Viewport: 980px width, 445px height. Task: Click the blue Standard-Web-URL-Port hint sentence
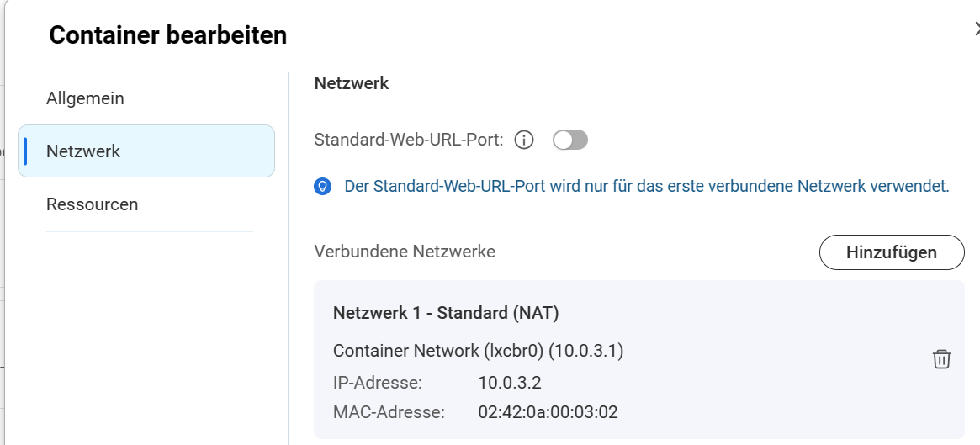point(646,187)
